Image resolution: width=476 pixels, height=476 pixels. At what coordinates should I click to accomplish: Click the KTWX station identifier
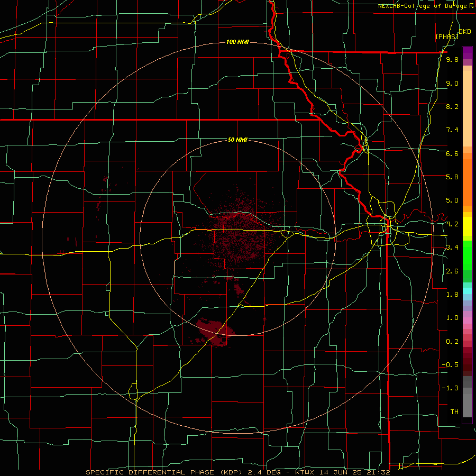click(305, 472)
